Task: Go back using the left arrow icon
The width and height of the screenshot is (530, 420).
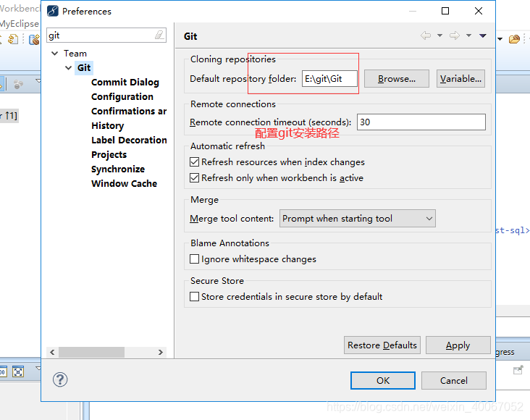Action: click(x=426, y=35)
